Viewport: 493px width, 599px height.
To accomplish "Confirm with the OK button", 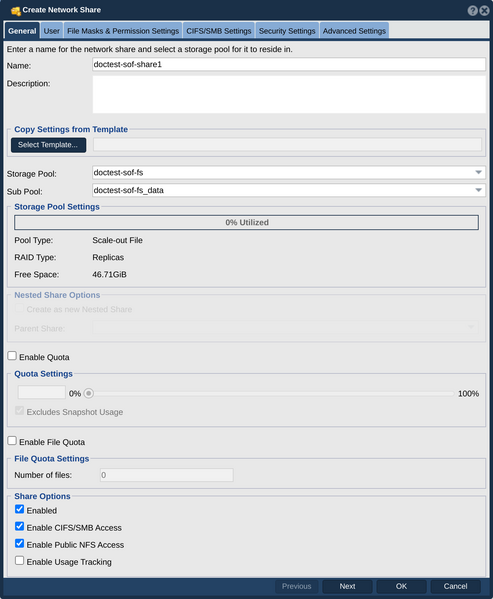I will (401, 586).
